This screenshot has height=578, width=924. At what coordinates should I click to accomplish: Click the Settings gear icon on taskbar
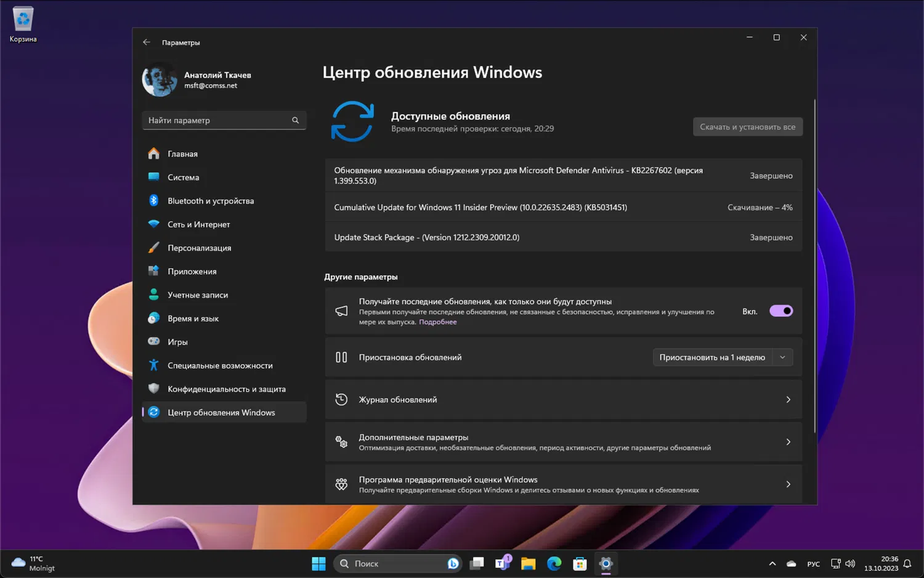(x=606, y=563)
